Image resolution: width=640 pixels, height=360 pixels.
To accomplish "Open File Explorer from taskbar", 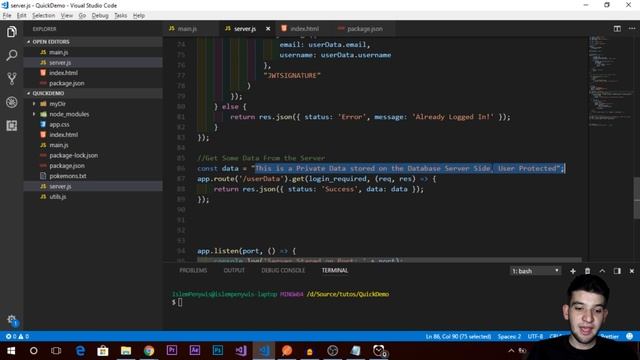I will click(126, 351).
